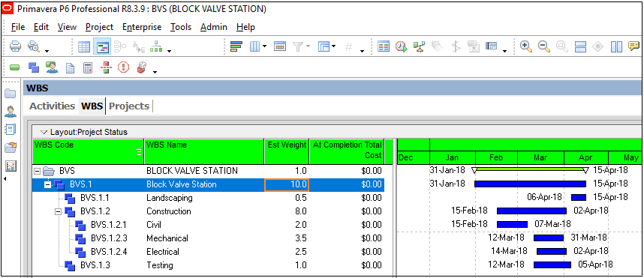Click the Print icon
This screenshot has width=644, height=278.
(x=15, y=46)
